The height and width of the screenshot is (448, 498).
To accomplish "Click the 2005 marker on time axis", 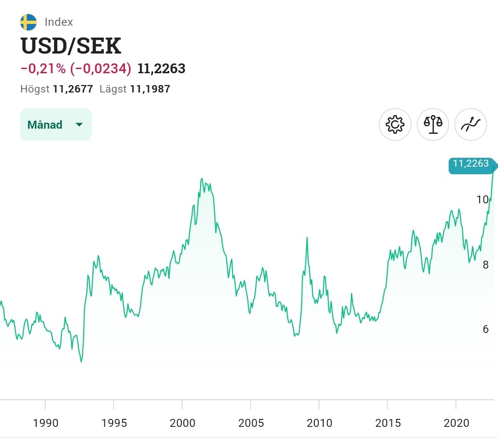I will pyautogui.click(x=251, y=423).
